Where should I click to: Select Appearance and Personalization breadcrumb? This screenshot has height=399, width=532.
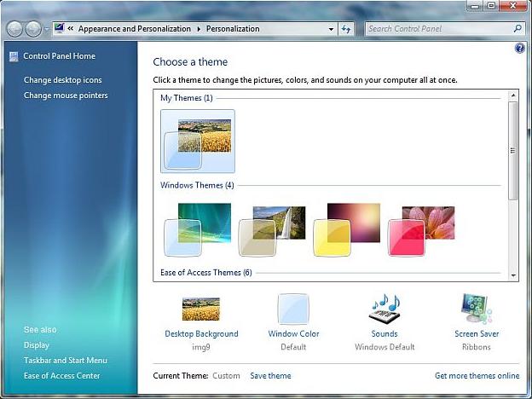[x=135, y=29]
